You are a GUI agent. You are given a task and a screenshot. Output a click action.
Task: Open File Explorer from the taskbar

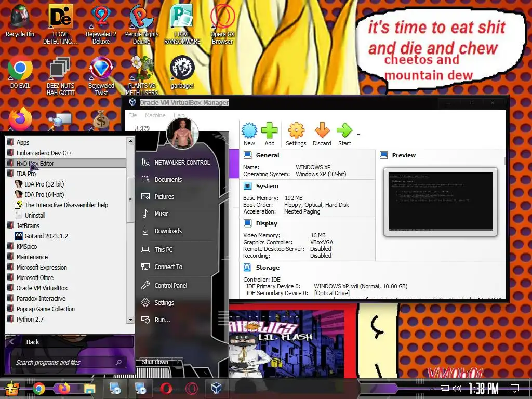point(89,389)
